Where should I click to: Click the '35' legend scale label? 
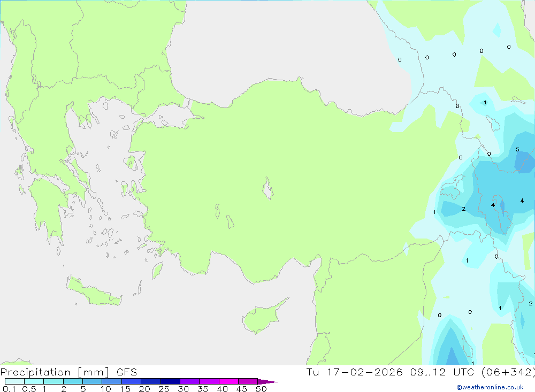coord(203,389)
